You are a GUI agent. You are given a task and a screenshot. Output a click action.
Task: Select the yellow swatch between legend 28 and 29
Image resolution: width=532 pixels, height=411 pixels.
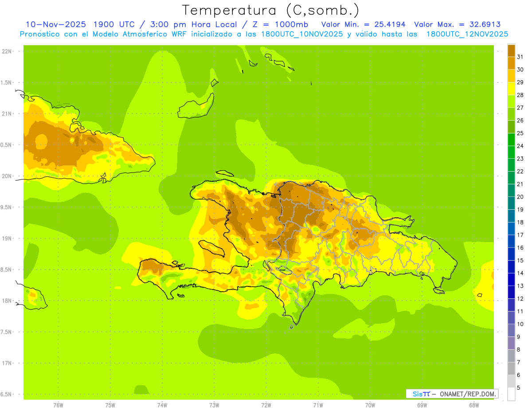[511, 88]
